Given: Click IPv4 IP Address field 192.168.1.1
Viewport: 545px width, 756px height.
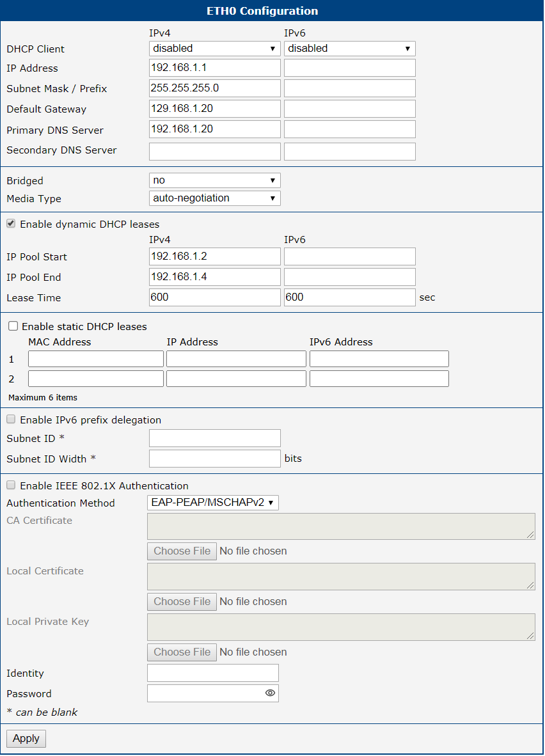Looking at the screenshot, I should point(215,68).
